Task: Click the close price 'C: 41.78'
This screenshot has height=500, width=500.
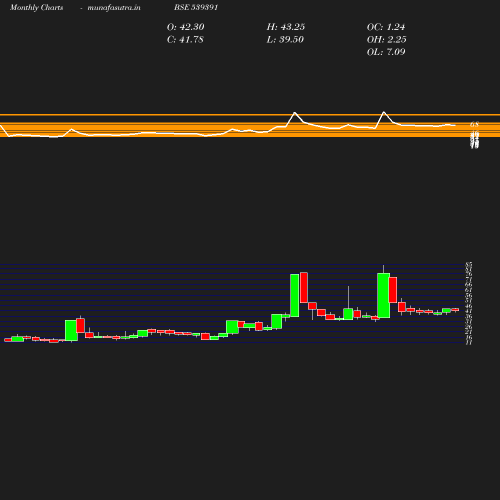Action: [185, 40]
